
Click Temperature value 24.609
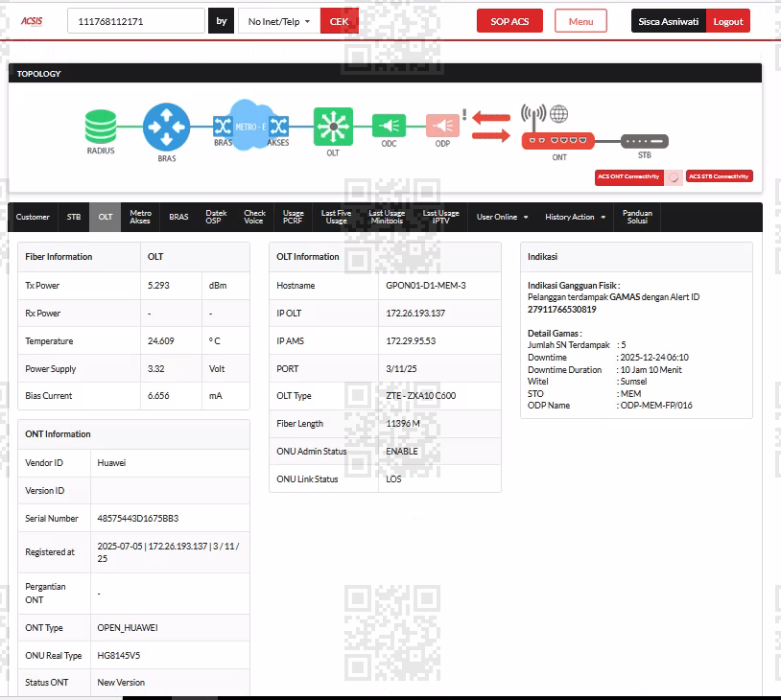[161, 341]
